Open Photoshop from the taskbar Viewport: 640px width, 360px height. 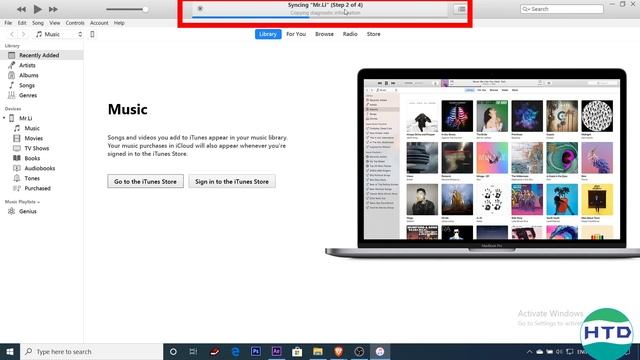click(x=256, y=351)
